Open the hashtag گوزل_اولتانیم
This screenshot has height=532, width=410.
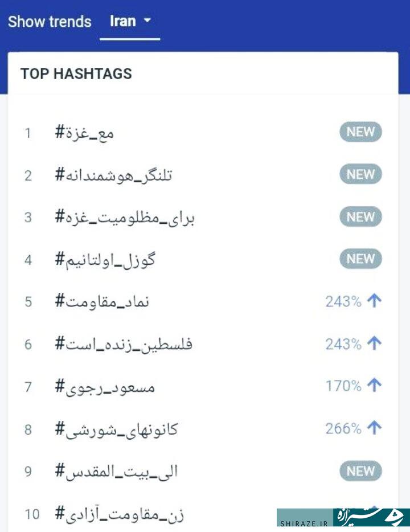(105, 260)
